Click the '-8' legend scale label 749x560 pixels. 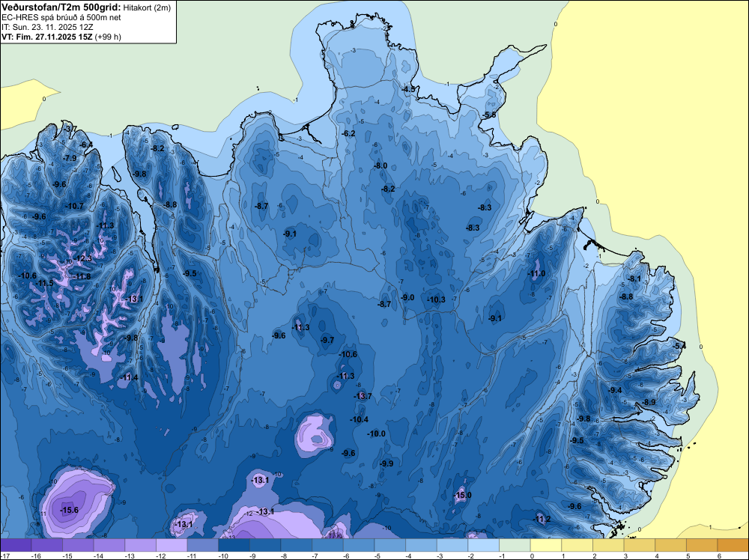pyautogui.click(x=285, y=556)
